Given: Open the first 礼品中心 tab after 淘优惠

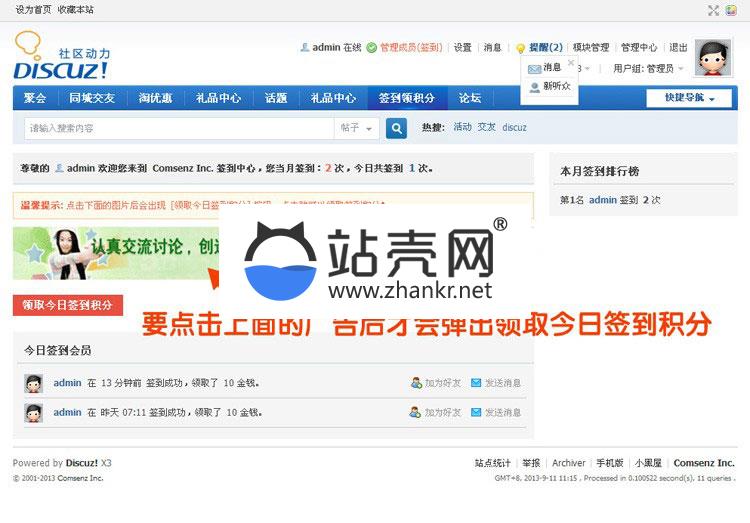Looking at the screenshot, I should tap(218, 98).
